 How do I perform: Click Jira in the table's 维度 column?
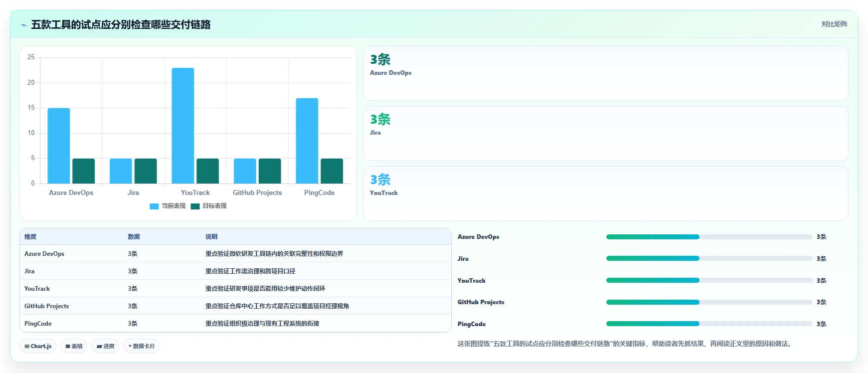(29, 271)
